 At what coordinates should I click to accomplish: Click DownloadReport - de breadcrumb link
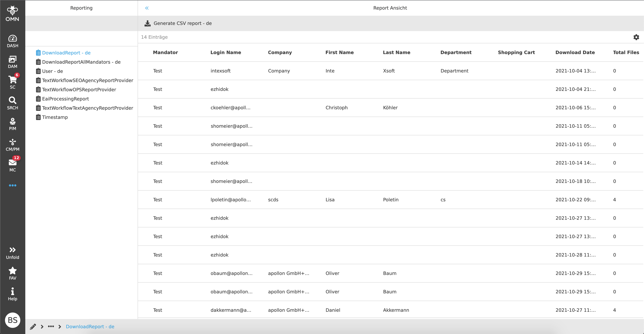[x=90, y=327]
